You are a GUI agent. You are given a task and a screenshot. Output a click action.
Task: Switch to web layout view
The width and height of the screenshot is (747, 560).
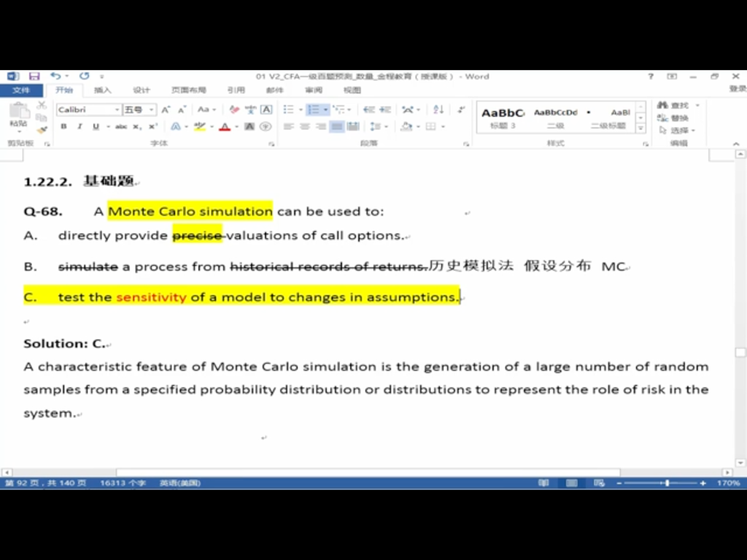(600, 483)
